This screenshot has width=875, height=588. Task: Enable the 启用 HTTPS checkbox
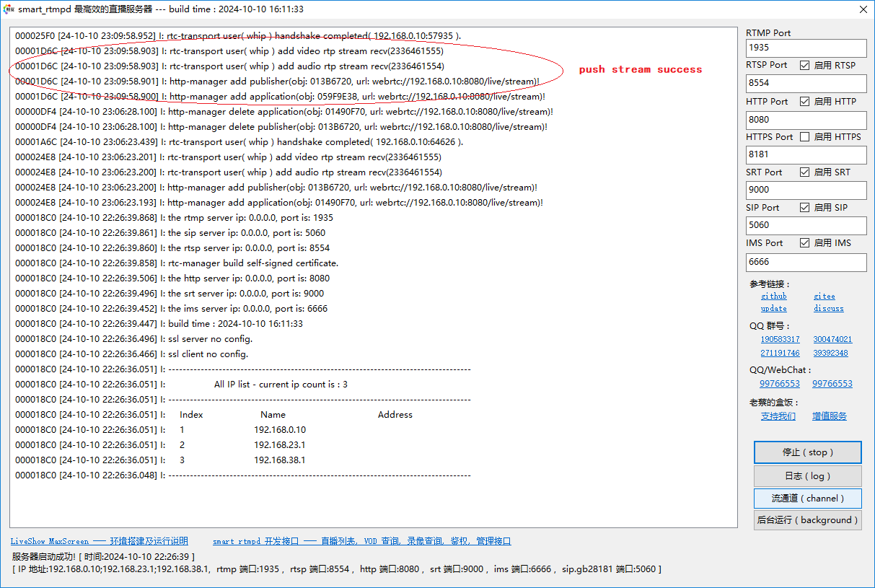point(804,136)
